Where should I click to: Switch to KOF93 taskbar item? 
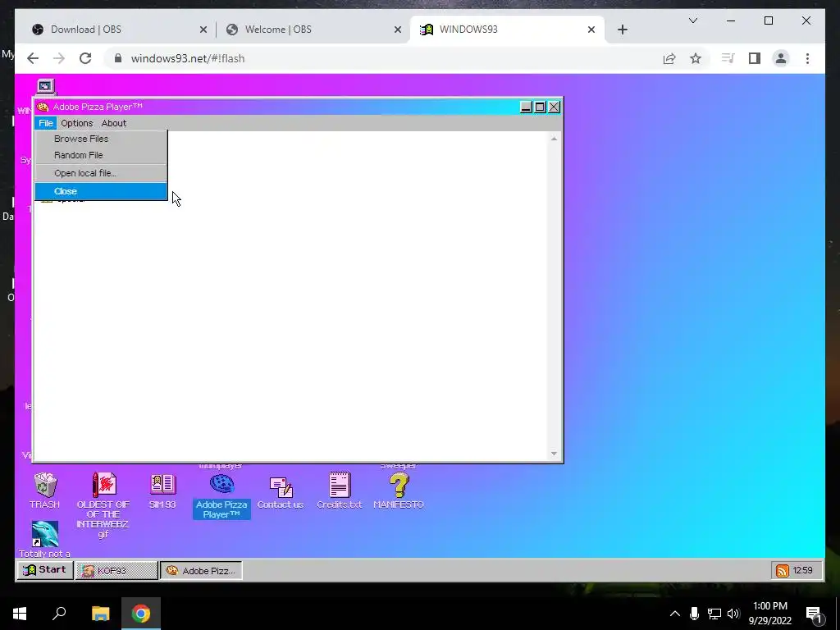pos(116,571)
